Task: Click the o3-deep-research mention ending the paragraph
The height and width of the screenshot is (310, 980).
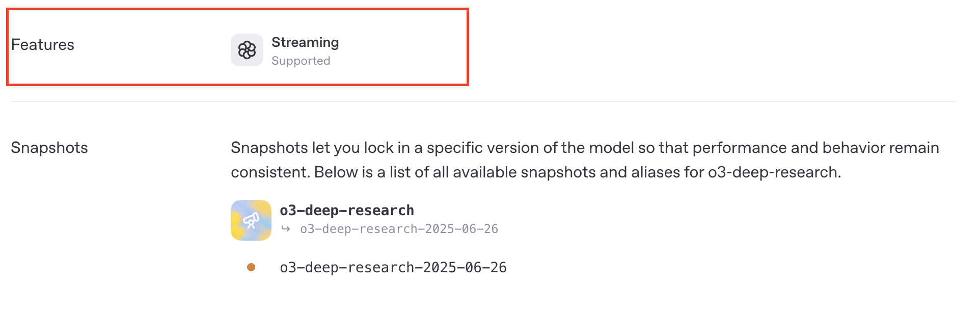Action: click(x=774, y=172)
